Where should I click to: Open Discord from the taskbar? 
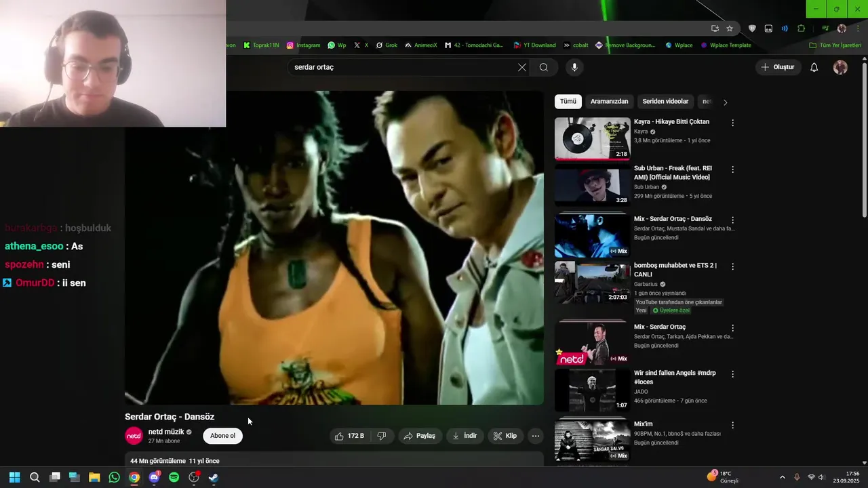[x=154, y=477]
